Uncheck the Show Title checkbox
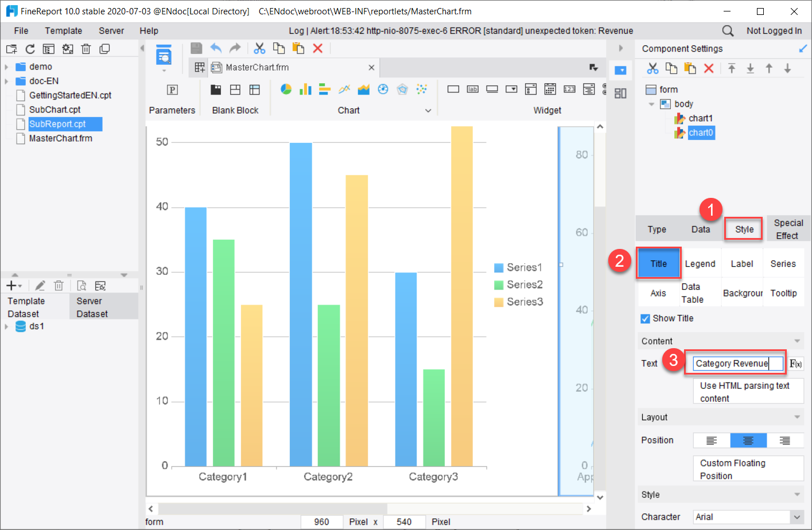 [646, 318]
